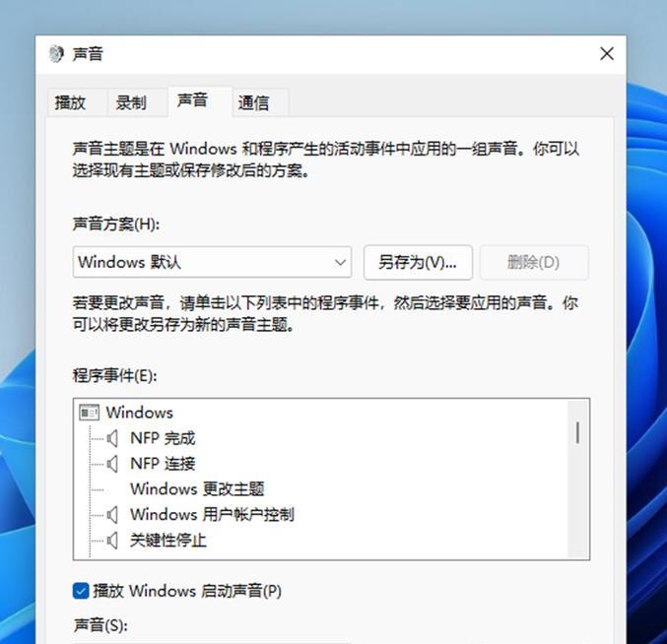Toggle 播放 Windows 启动声音 checkbox
Image resolution: width=667 pixels, height=644 pixels.
coord(81,591)
